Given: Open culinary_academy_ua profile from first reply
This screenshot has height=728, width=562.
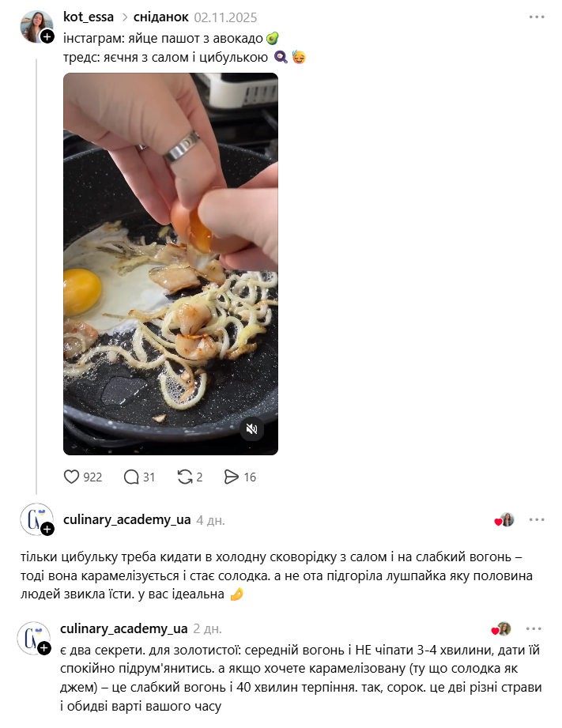Looking at the screenshot, I should (126, 519).
